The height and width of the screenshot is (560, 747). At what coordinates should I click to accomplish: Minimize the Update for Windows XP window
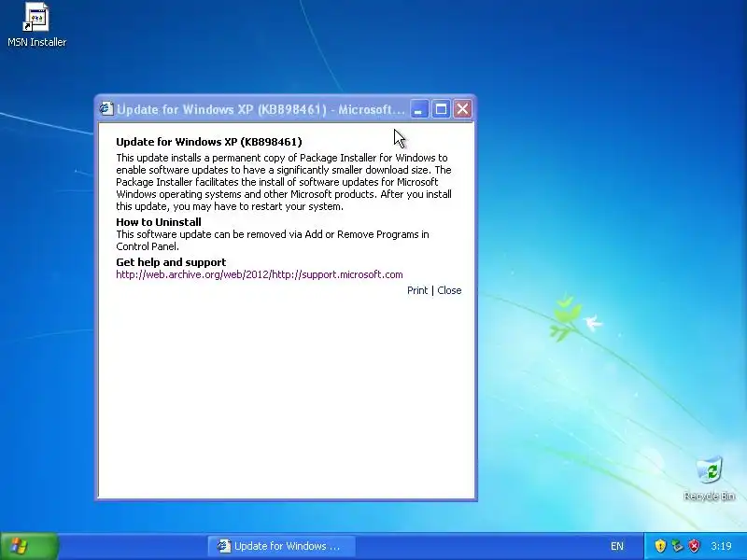point(419,109)
